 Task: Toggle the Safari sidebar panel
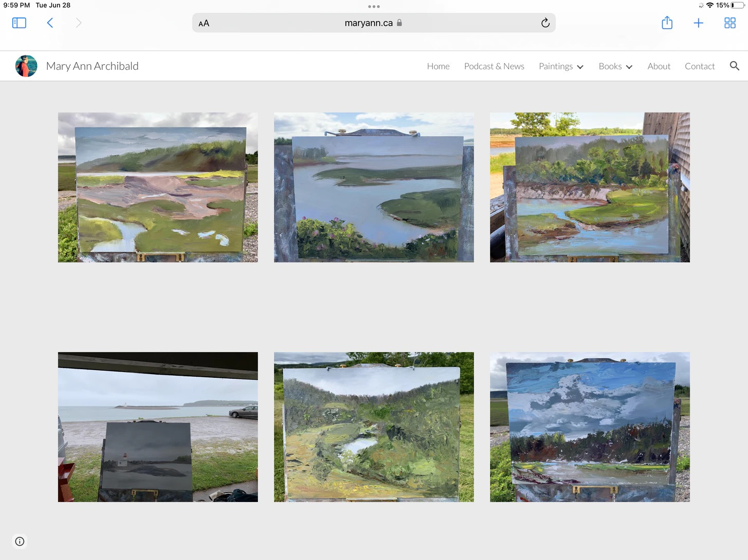pyautogui.click(x=19, y=23)
